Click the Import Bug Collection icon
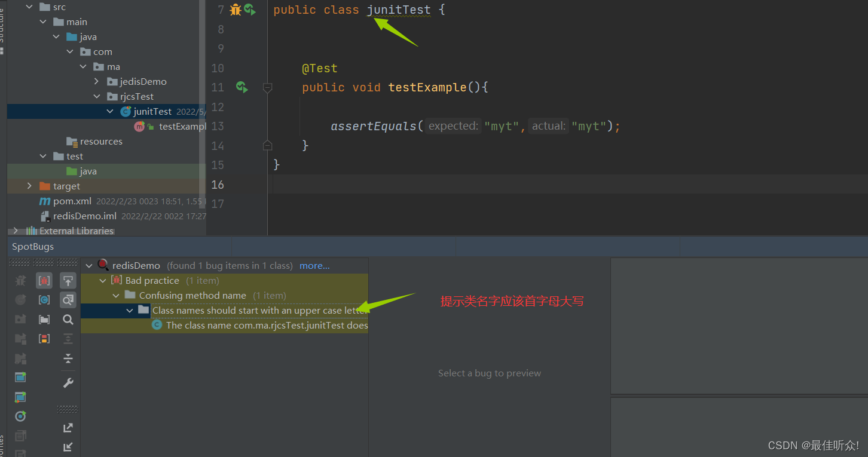This screenshot has height=457, width=868. tap(68, 446)
